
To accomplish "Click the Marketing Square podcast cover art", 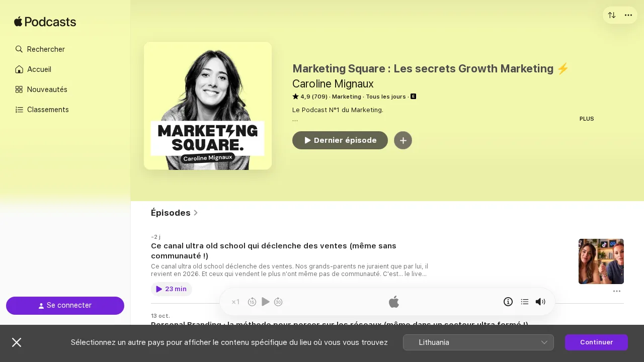I will point(208,106).
